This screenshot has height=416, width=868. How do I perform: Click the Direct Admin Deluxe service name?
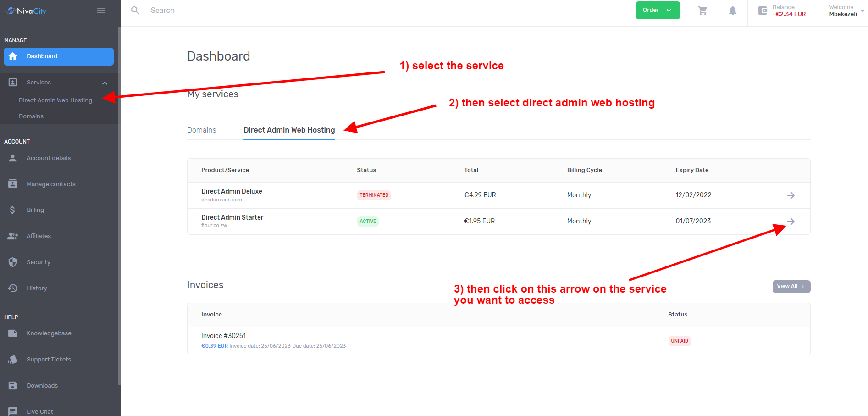click(232, 191)
